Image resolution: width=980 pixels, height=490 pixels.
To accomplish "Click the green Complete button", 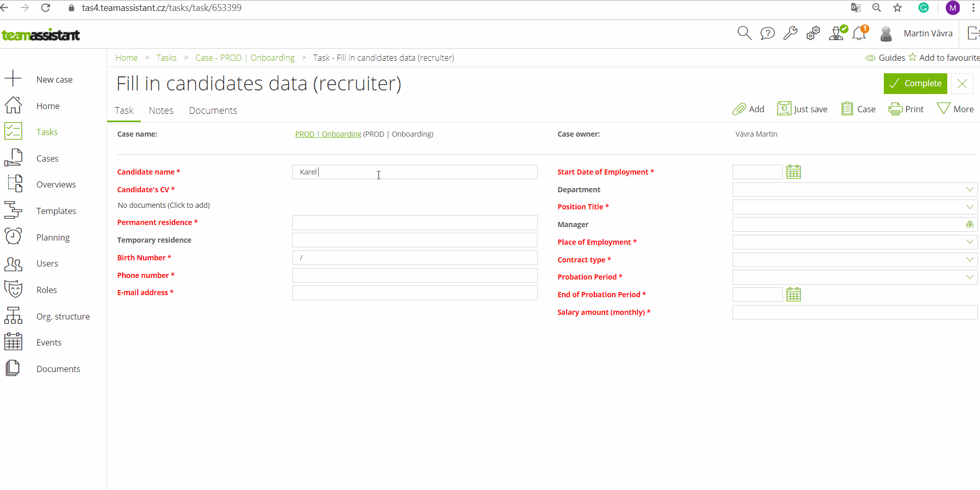I will point(915,84).
